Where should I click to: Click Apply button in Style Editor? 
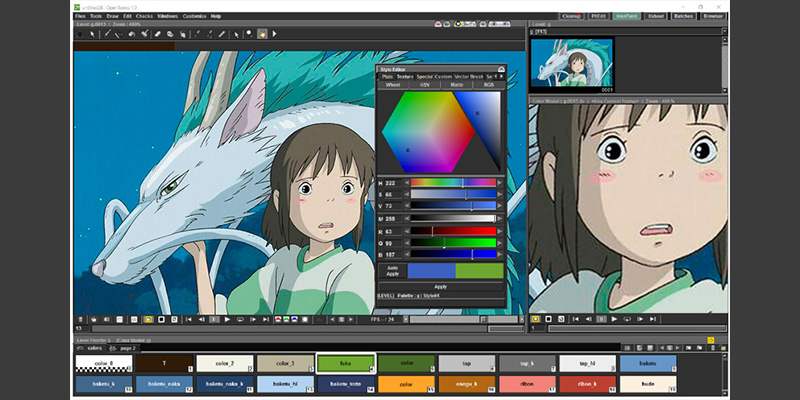(441, 287)
